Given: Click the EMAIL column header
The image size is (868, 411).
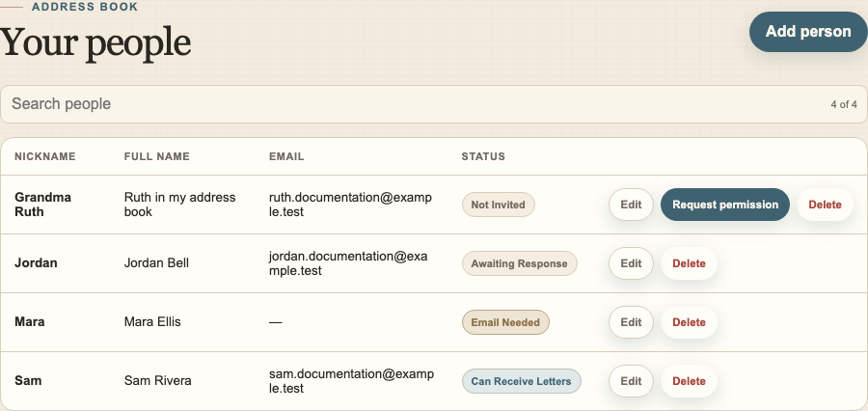Looking at the screenshot, I should click(x=286, y=156).
